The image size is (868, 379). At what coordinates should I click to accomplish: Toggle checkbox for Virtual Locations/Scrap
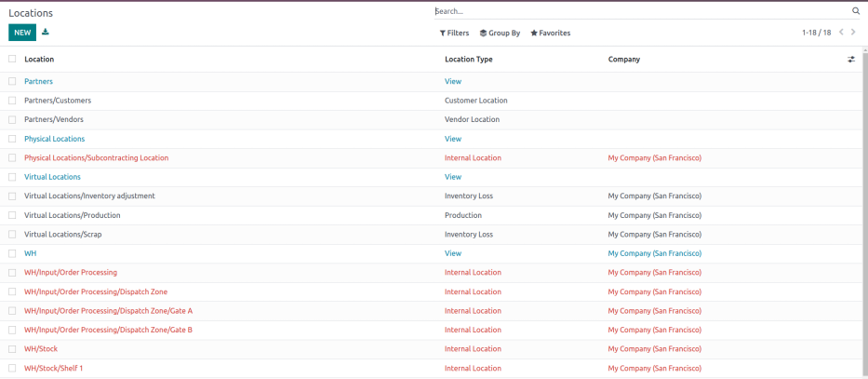[x=12, y=235]
